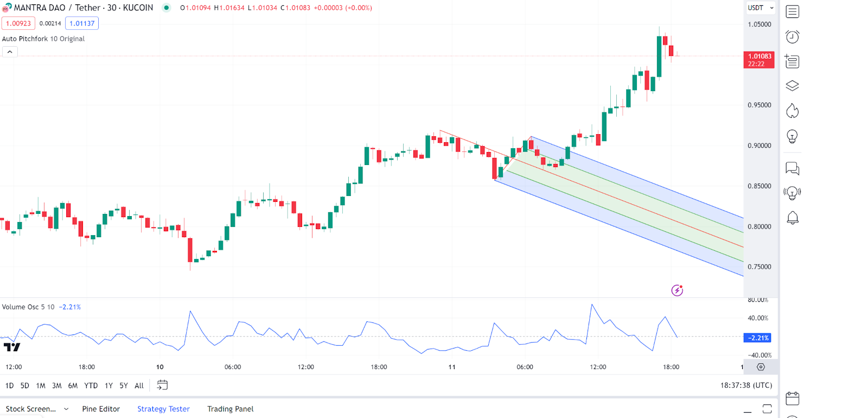
Task: Collapse the indicator legend chevron
Action: tap(10, 52)
